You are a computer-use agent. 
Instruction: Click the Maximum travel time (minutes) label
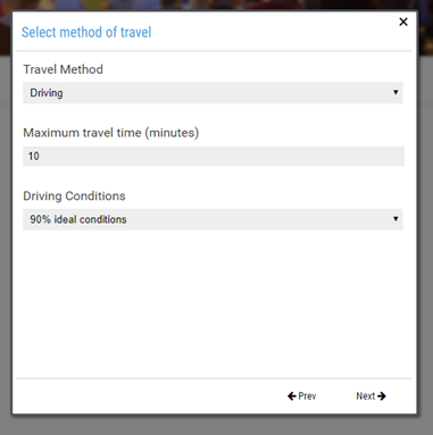pos(111,133)
